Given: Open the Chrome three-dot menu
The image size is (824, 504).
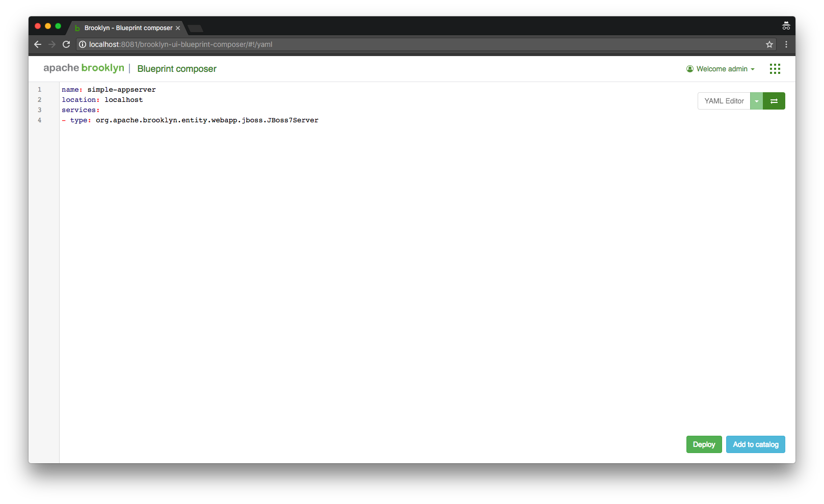Looking at the screenshot, I should [x=786, y=44].
